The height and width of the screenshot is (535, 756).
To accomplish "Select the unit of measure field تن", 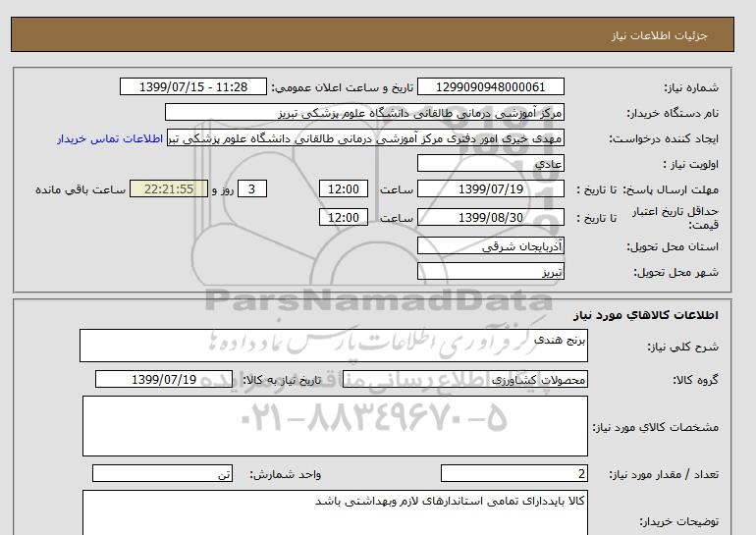I will 162,474.
